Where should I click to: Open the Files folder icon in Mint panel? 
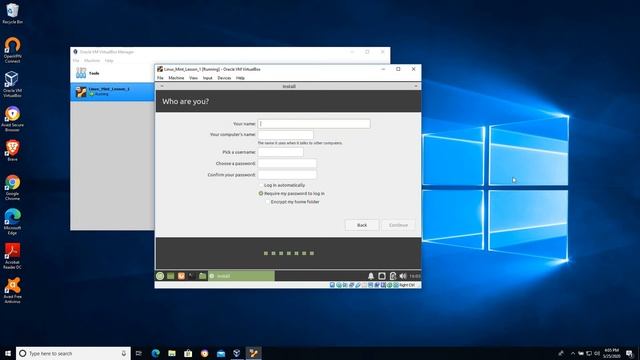tap(202, 276)
